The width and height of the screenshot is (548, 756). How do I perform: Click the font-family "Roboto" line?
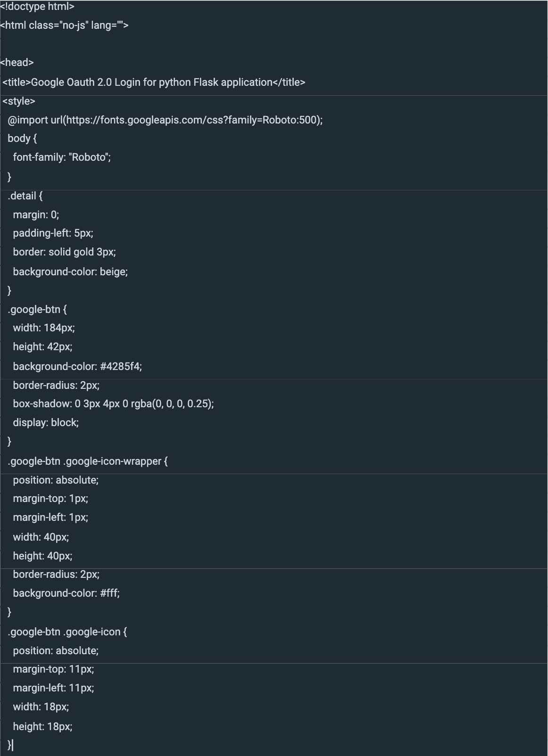62,157
